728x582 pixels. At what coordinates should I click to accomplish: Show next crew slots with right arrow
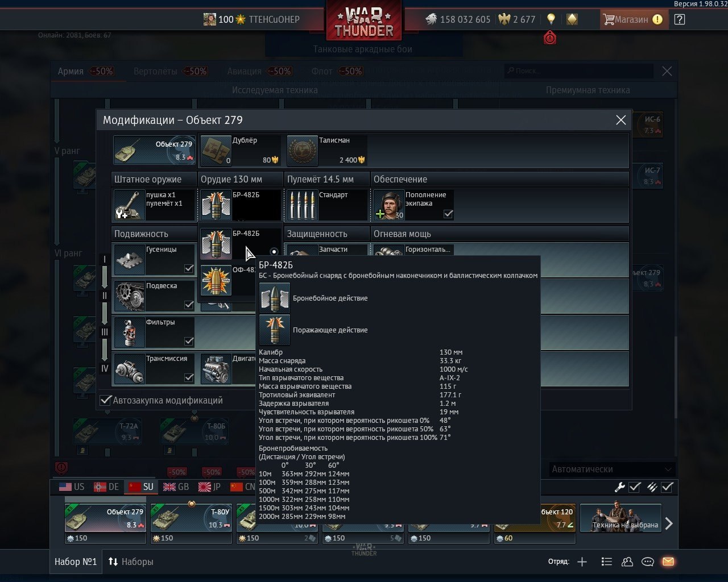tap(669, 523)
